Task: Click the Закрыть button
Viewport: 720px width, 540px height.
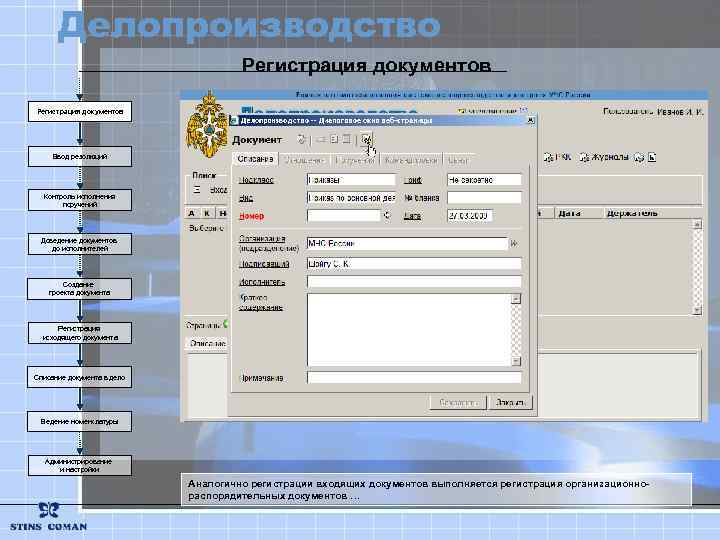Action: point(510,403)
